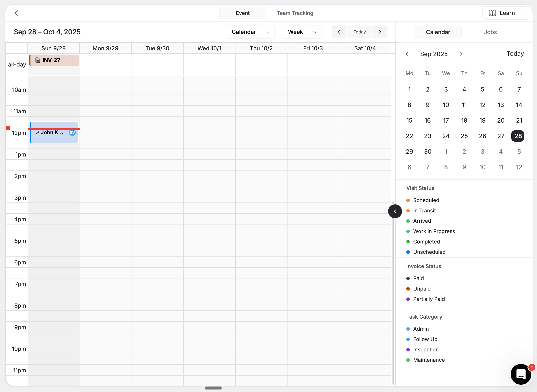Switch to the Team Tracking tab

pos(295,13)
